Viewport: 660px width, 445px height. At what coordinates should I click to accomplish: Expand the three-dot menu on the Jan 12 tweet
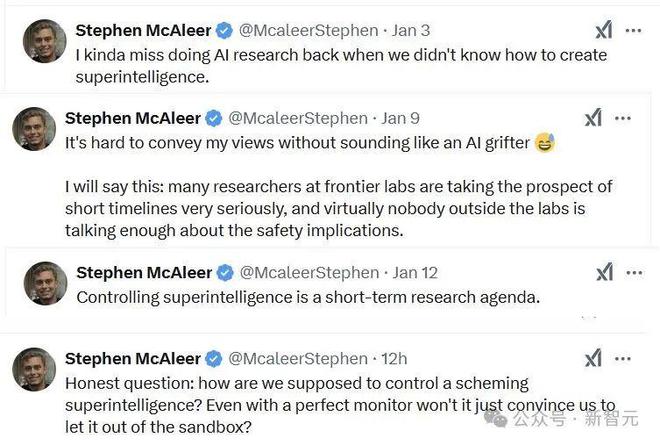(x=633, y=272)
